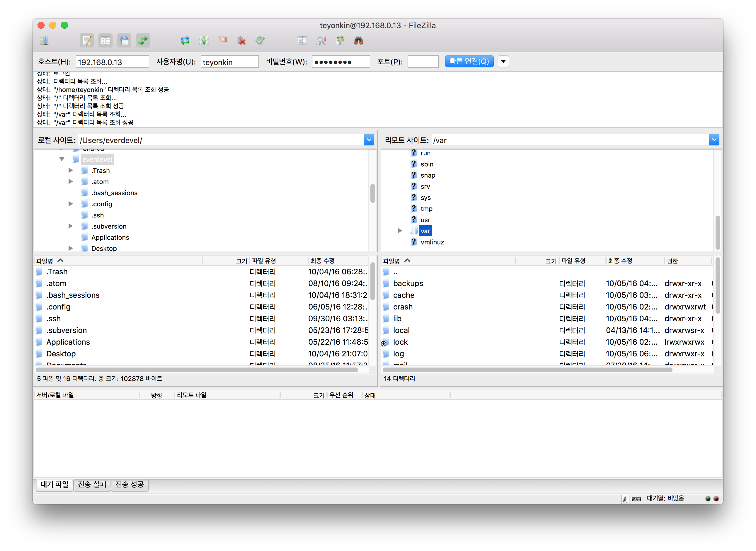Sort local list by 최종 수정 column

tap(338, 261)
